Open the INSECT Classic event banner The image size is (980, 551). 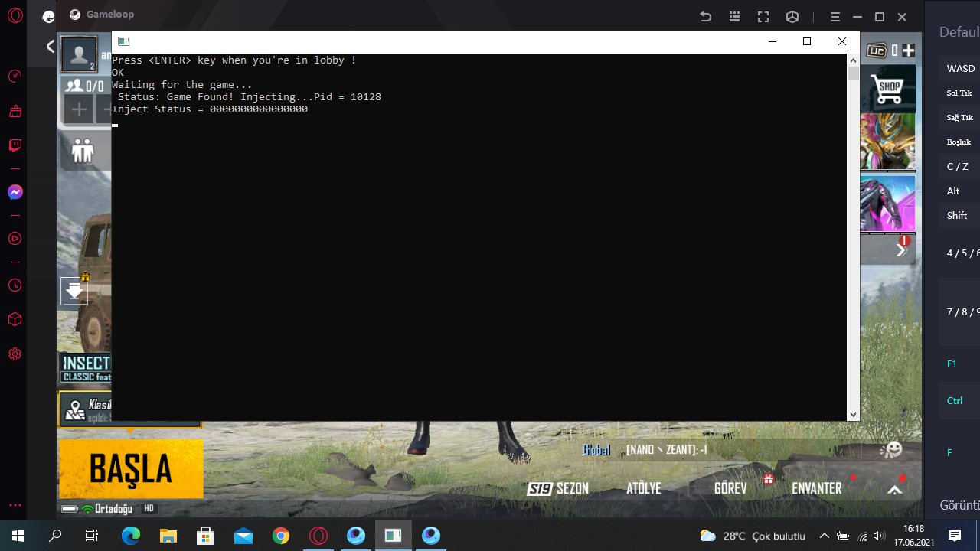coord(86,368)
